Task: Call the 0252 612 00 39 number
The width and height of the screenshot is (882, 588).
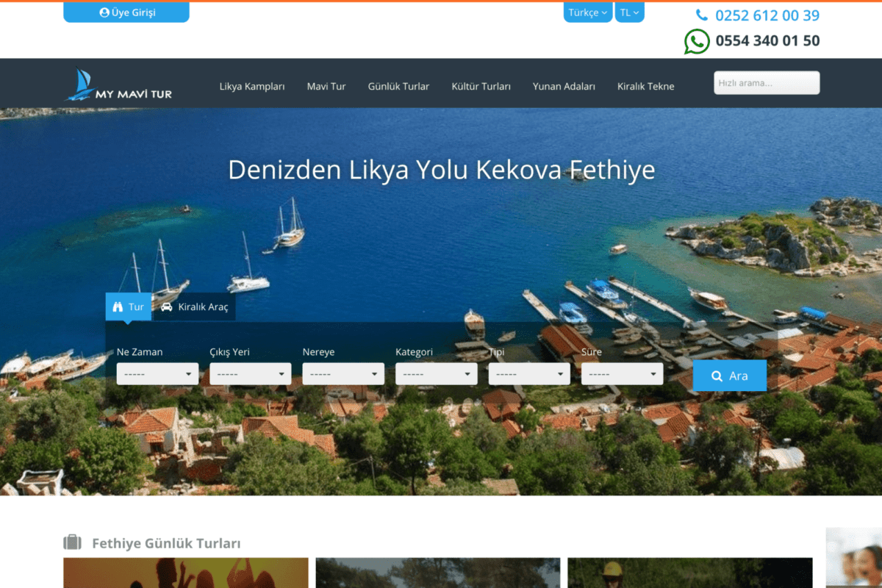Action: click(x=767, y=15)
